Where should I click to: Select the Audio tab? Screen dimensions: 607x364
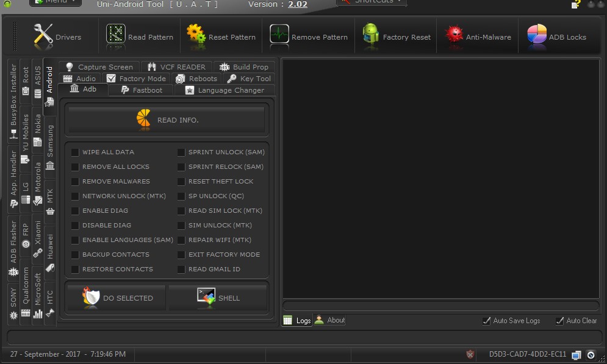[79, 78]
